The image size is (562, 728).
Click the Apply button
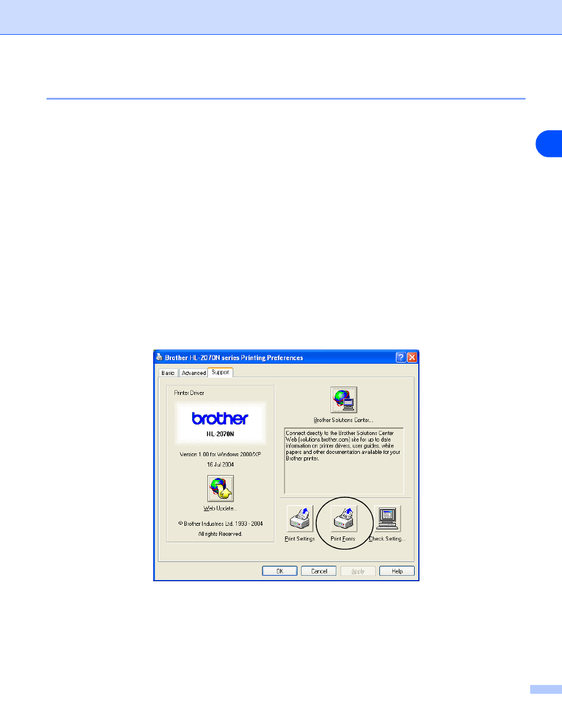click(x=358, y=571)
